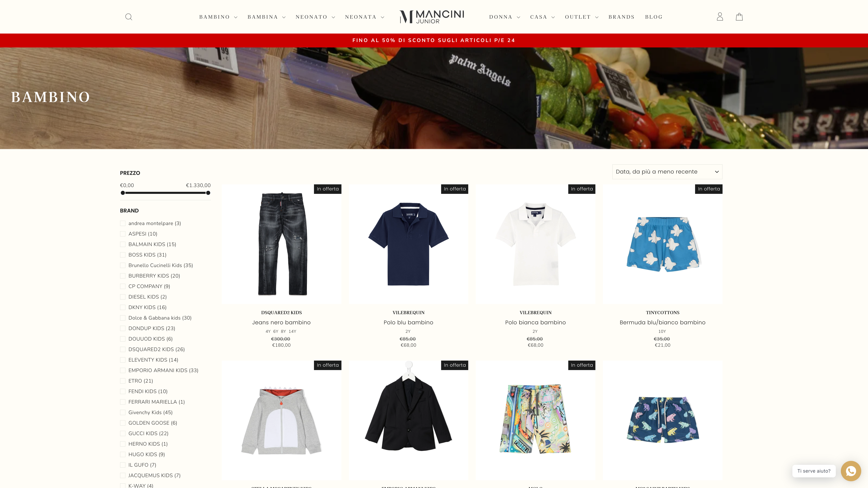
Task: Expand the DONNA navigation menu
Action: 504,17
